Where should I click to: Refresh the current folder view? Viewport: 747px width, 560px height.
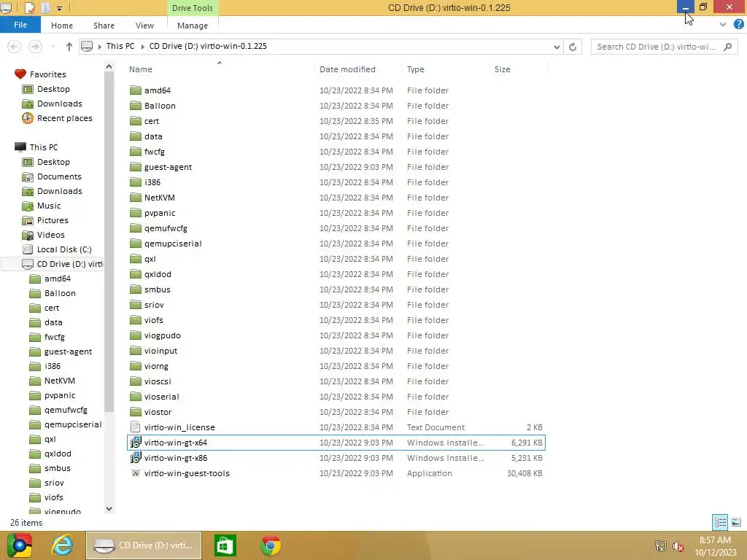[x=573, y=47]
